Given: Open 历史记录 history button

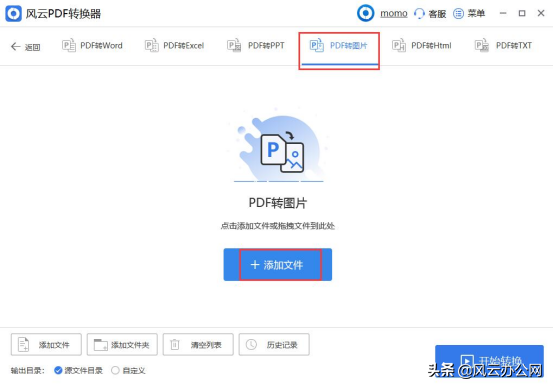Looking at the screenshot, I should click(274, 344).
